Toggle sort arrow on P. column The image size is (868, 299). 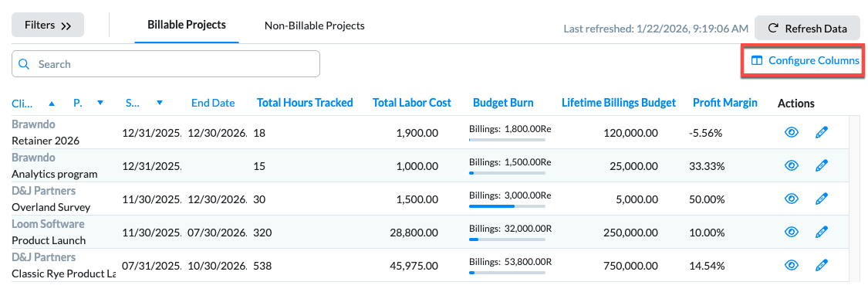pyautogui.click(x=100, y=104)
